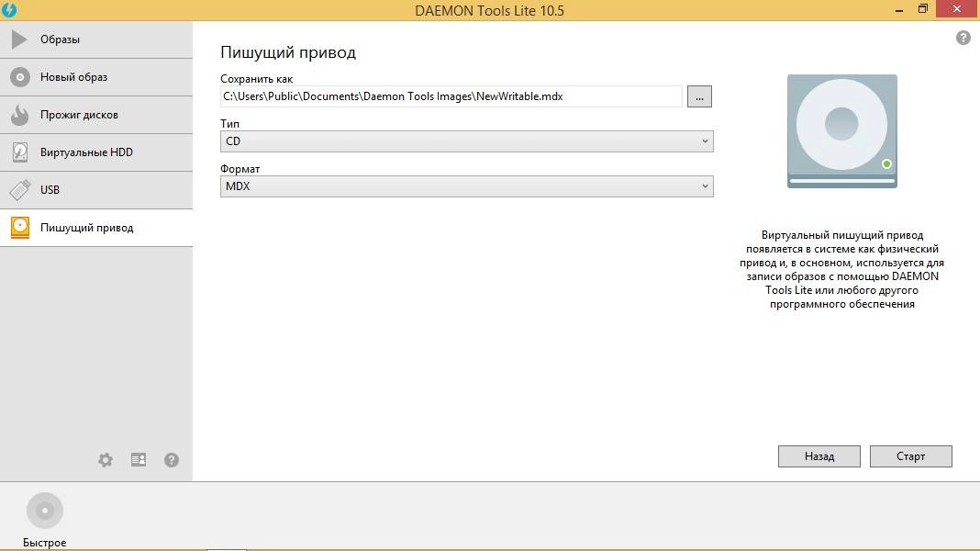This screenshot has width=980, height=551.
Task: Click the Быстрое quick mount disc icon
Action: point(45,511)
